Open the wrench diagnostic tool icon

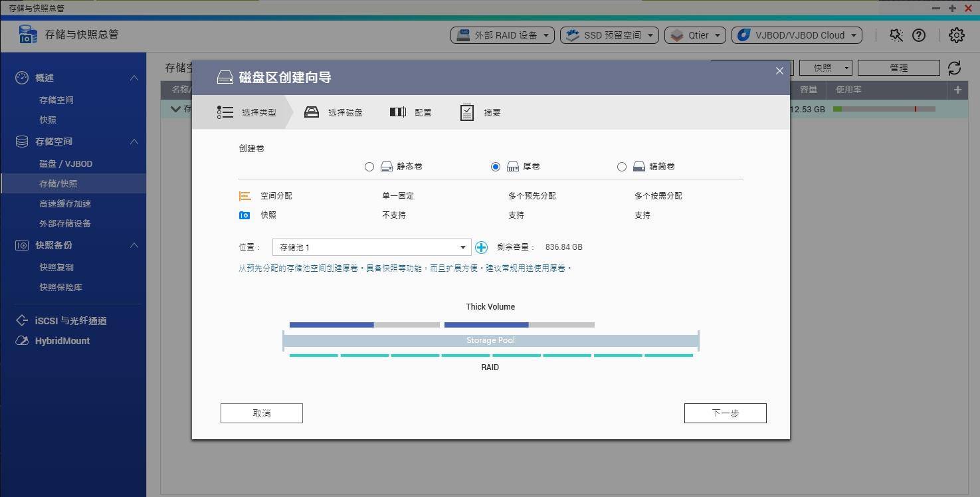click(x=896, y=35)
